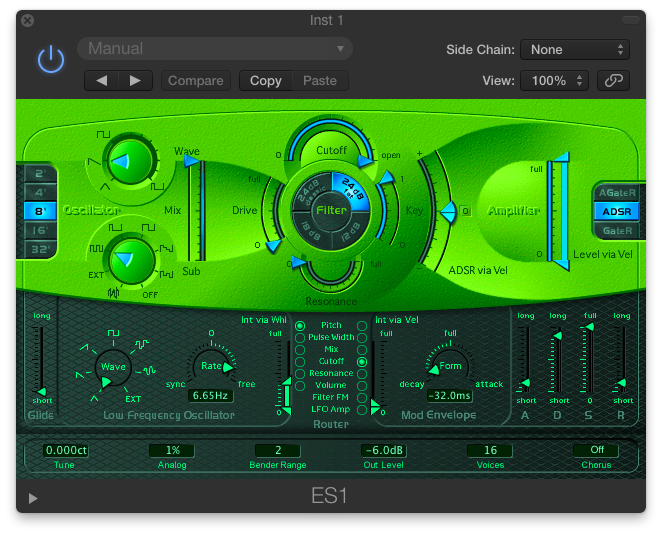Toggle the plug-in power button
662x535 pixels.
(x=51, y=59)
